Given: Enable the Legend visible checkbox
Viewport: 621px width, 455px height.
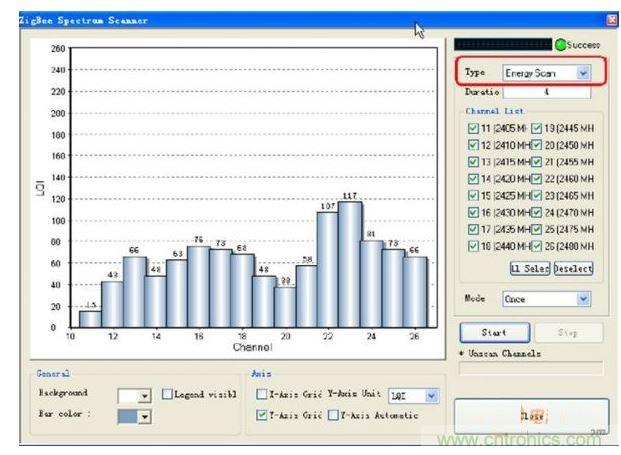Looking at the screenshot, I should (x=168, y=394).
